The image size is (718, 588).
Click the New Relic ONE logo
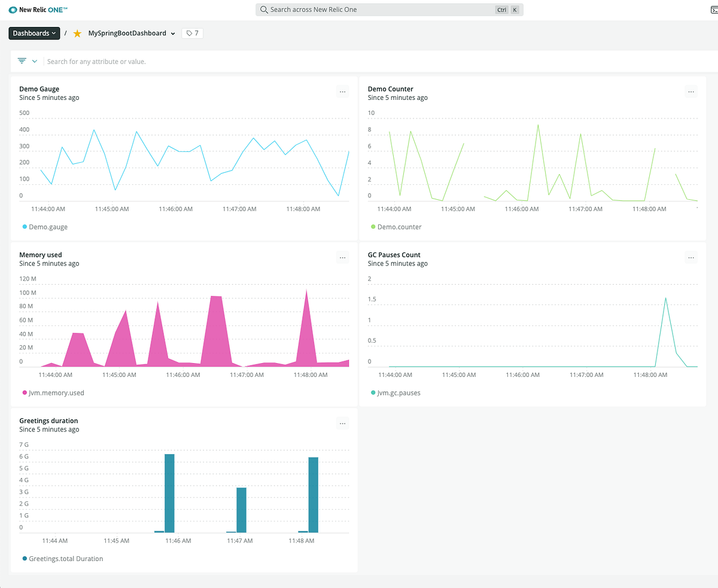coord(37,10)
